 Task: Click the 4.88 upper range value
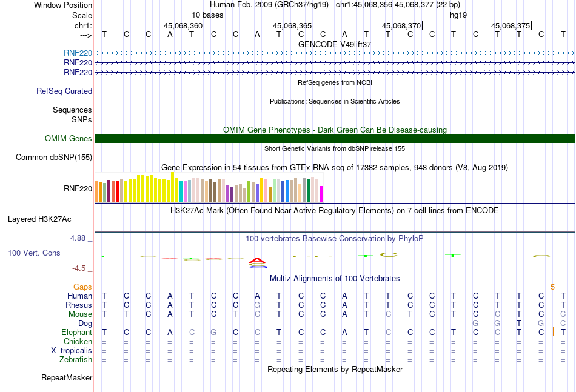(x=78, y=238)
